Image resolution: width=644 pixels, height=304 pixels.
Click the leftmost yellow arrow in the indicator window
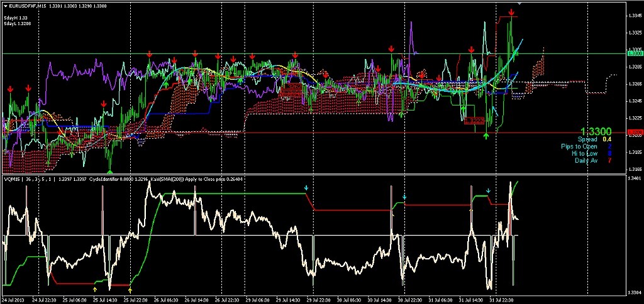click(x=94, y=289)
